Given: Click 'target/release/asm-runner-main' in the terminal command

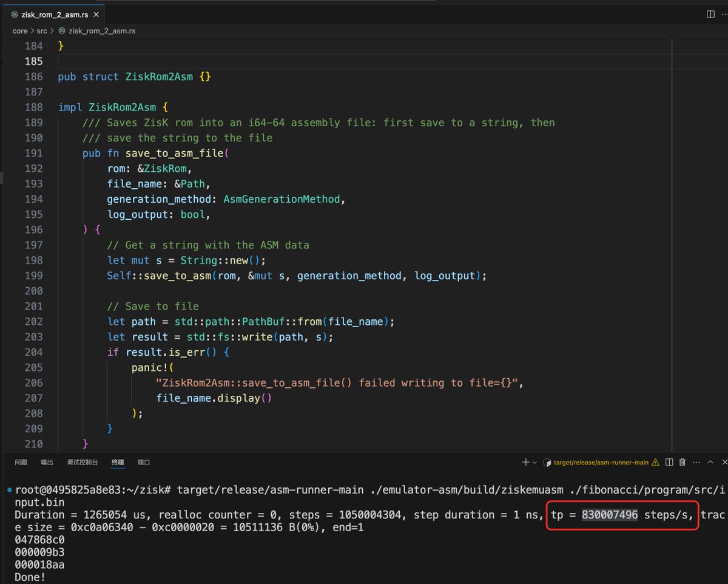Looking at the screenshot, I should tap(270, 490).
